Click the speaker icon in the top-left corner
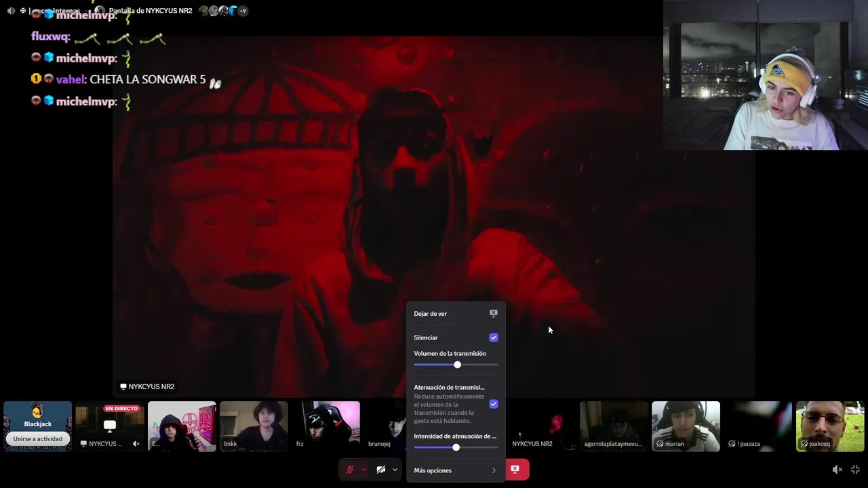The width and height of the screenshot is (868, 488). 11,11
